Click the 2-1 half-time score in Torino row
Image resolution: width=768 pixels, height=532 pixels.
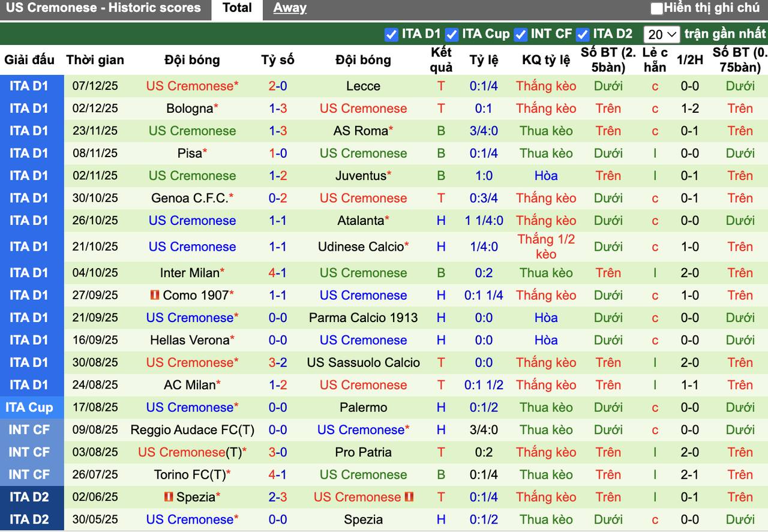pos(689,475)
